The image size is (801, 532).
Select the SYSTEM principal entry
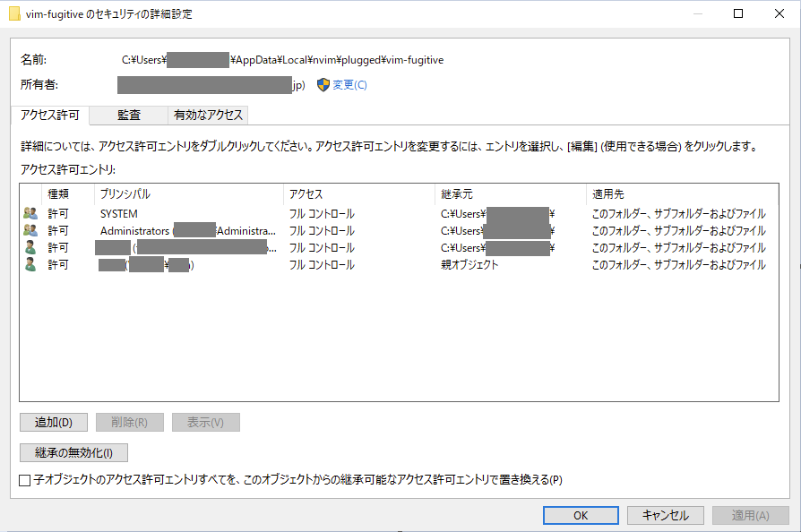[119, 213]
